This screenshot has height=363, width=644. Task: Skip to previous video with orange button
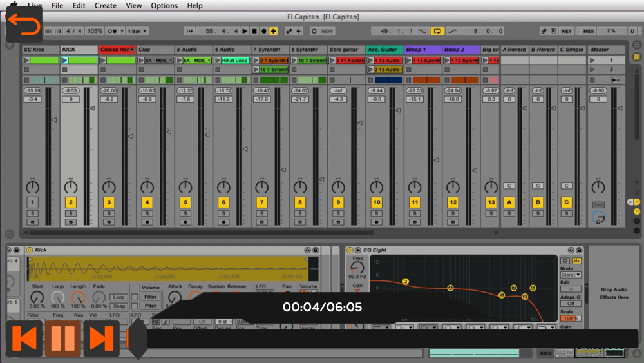(x=24, y=338)
